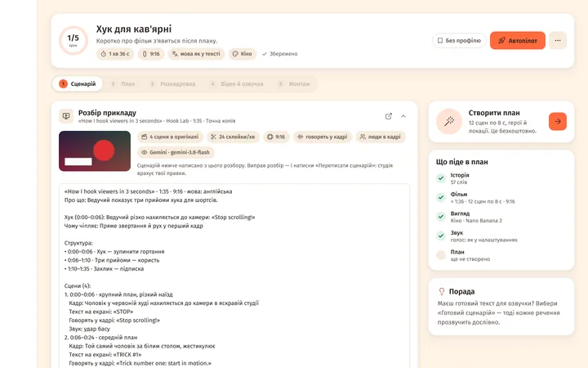Click the «Сцени (4):» line in analysis
588x368 pixels.
click(78, 285)
